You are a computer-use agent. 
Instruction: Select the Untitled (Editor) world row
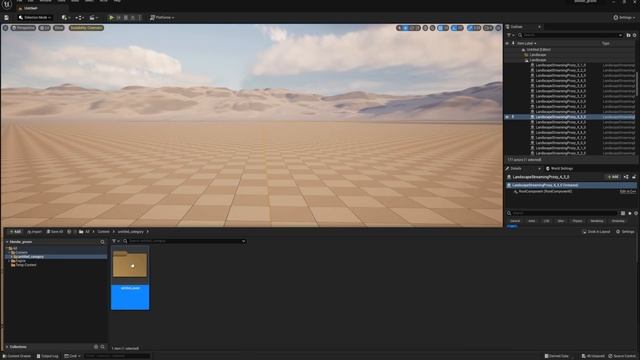538,49
